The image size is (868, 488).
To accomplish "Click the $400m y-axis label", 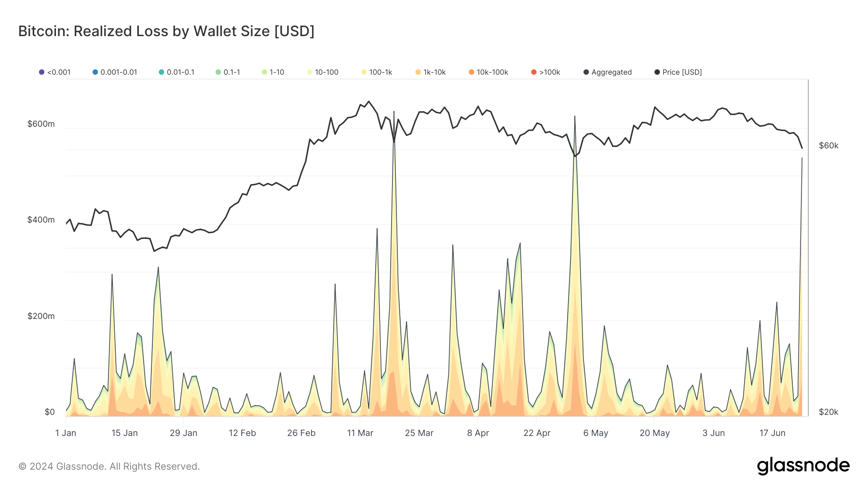I will (x=41, y=220).
